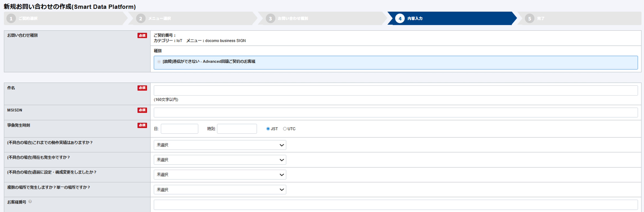Go to メニュー選択 step tab
Image resolution: width=644 pixels, height=212 pixels.
[160, 18]
